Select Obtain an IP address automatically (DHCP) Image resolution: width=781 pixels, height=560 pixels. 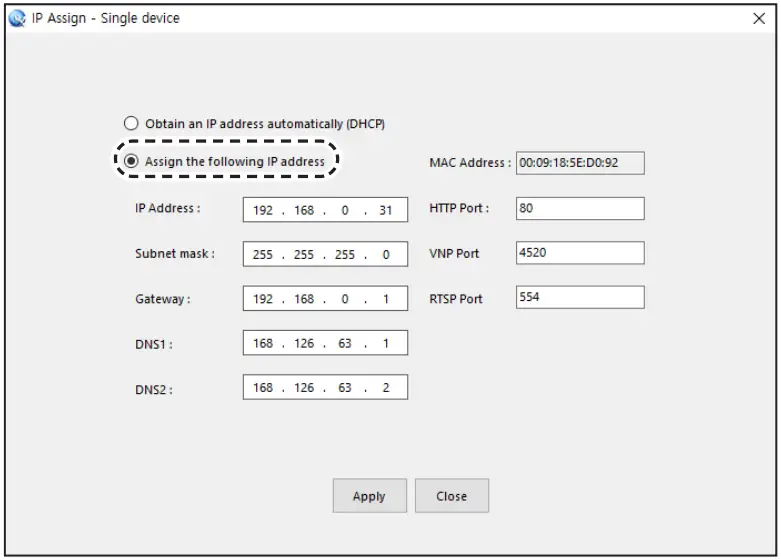pyautogui.click(x=131, y=124)
